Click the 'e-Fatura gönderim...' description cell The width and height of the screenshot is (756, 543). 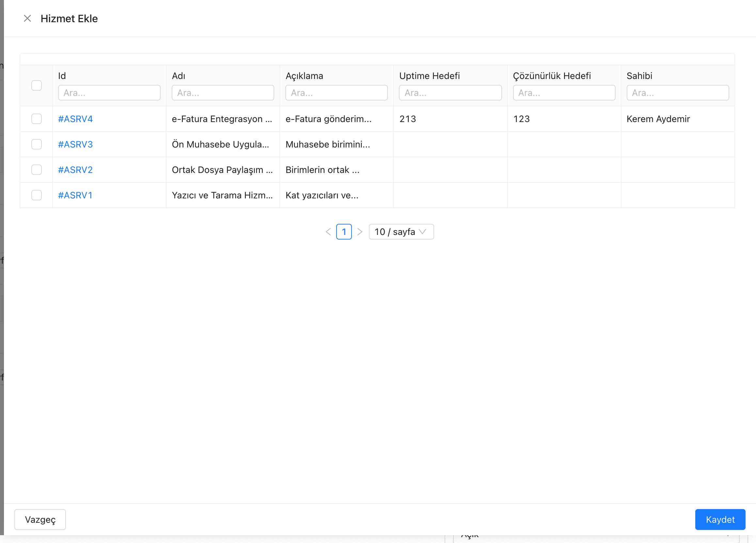(337, 119)
